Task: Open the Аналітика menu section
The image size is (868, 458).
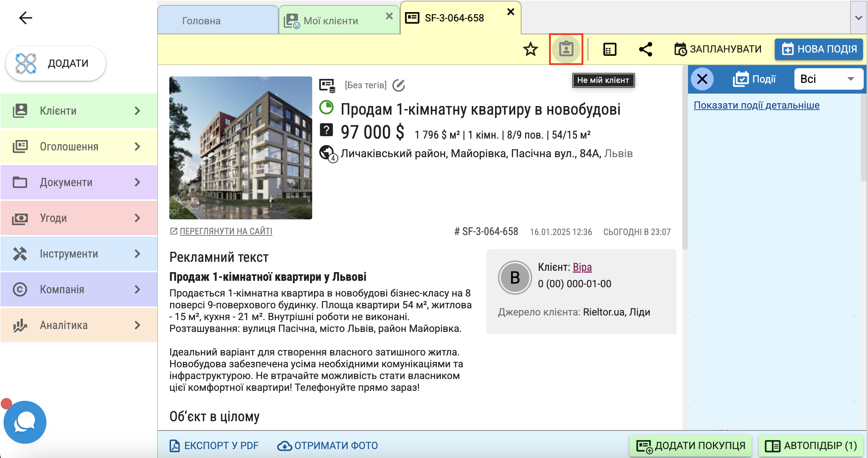Action: point(79,325)
